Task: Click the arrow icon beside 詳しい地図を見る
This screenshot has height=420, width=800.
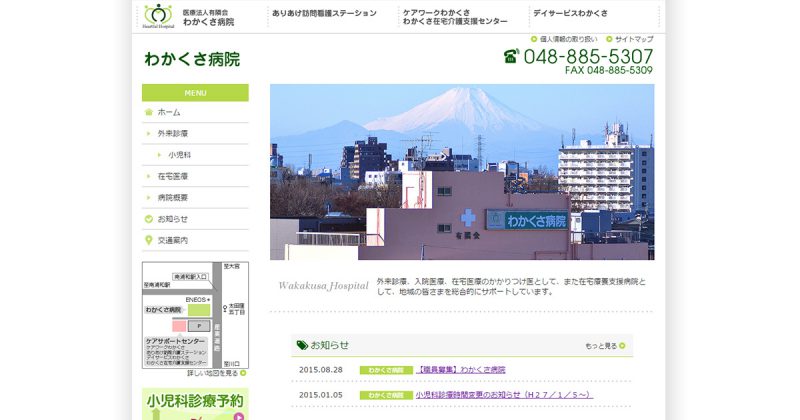Action: coord(243,374)
